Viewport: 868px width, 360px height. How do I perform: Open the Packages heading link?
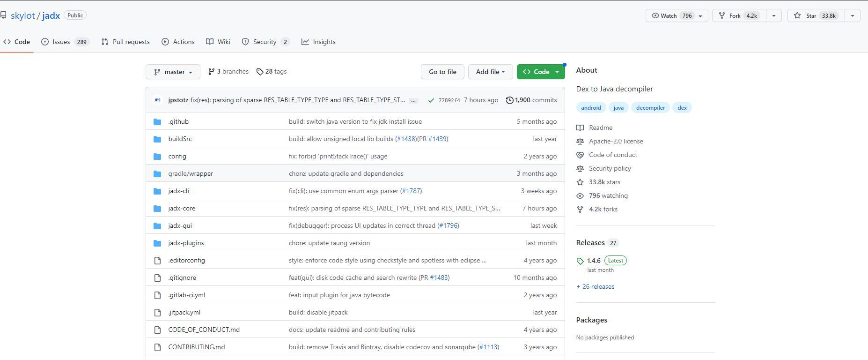pos(592,320)
